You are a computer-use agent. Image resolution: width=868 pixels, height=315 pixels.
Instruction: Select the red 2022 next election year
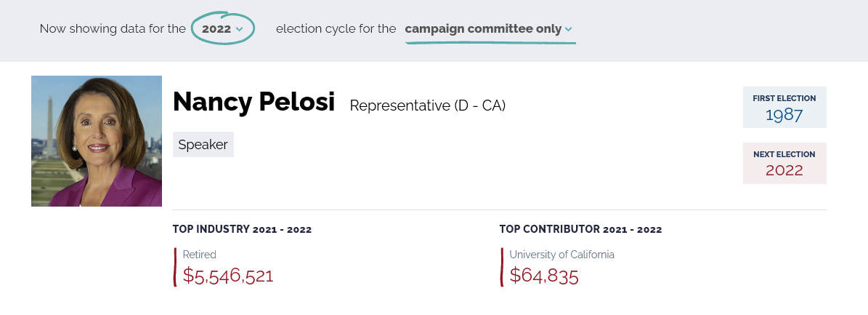[x=784, y=170]
